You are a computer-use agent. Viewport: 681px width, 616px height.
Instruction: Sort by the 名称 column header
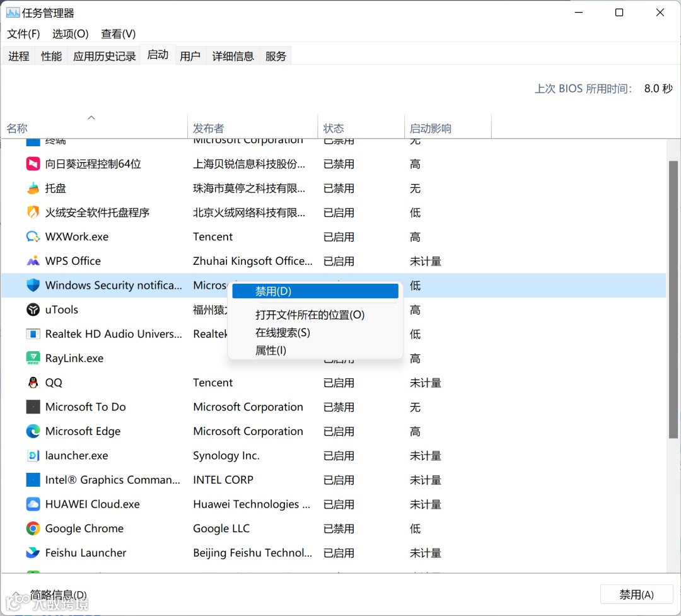point(95,126)
